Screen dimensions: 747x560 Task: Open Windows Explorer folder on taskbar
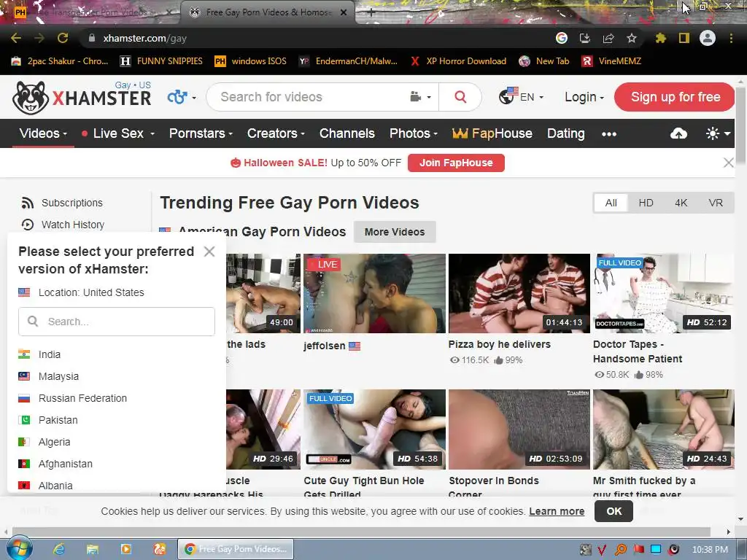pyautogui.click(x=93, y=549)
